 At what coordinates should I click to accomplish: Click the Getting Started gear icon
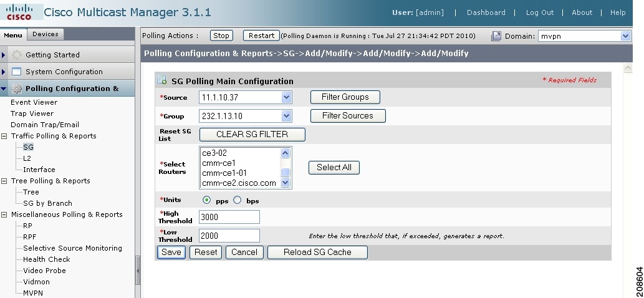tap(16, 55)
